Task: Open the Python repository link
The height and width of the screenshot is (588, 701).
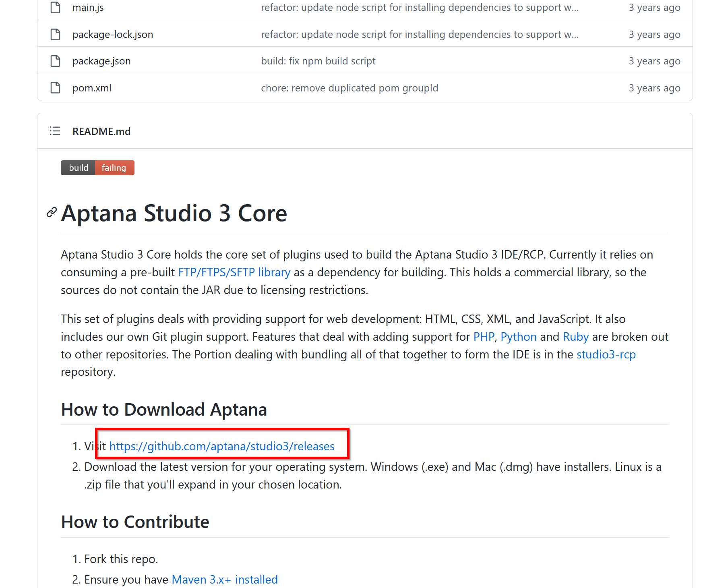Action: tap(519, 337)
